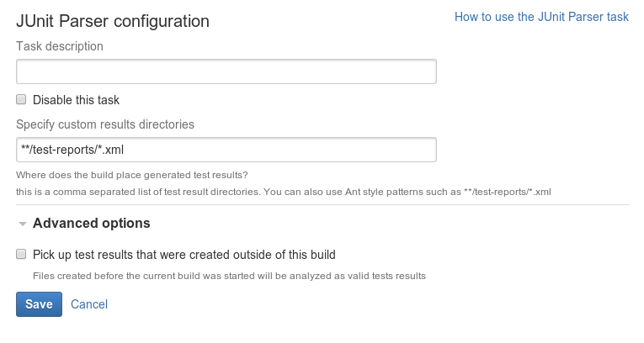The image size is (644, 343).
Task: Click the JUnit Parser configuration heading
Action: (113, 21)
